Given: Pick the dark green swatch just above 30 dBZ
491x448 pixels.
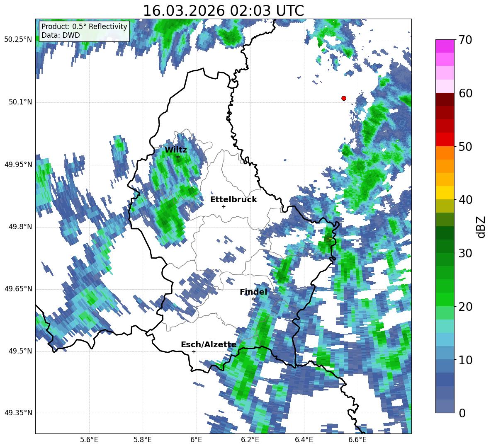Looking at the screenshot, I should coord(445,246).
